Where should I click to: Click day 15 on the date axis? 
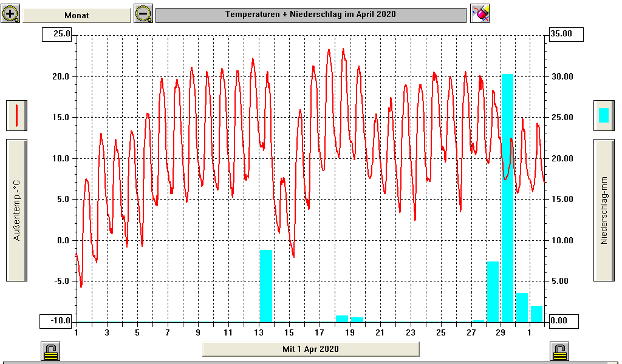pyautogui.click(x=289, y=332)
